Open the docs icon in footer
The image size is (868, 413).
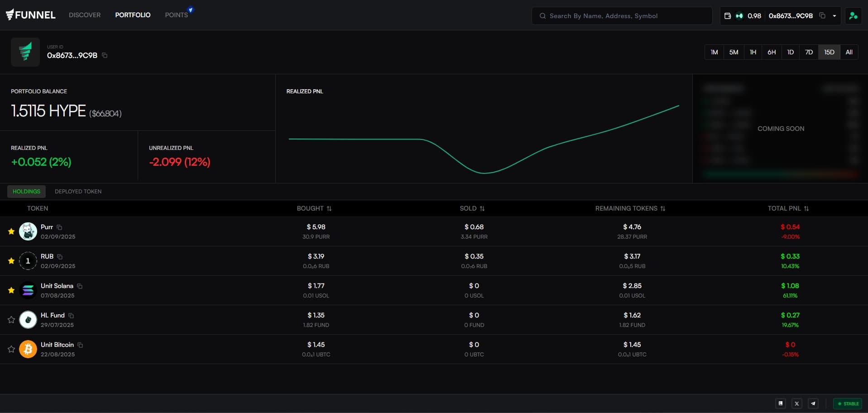pos(781,403)
